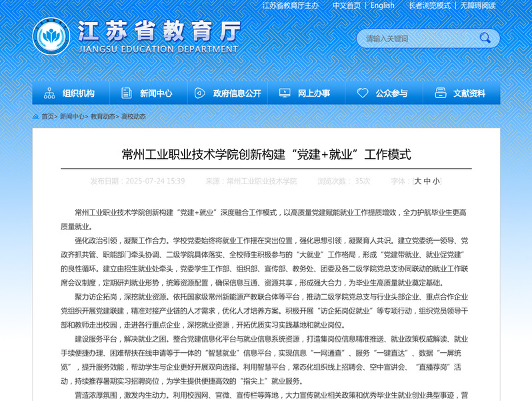The image size is (532, 401).
Task: Click the 组织机构 organization chart icon
Action: (x=49, y=93)
